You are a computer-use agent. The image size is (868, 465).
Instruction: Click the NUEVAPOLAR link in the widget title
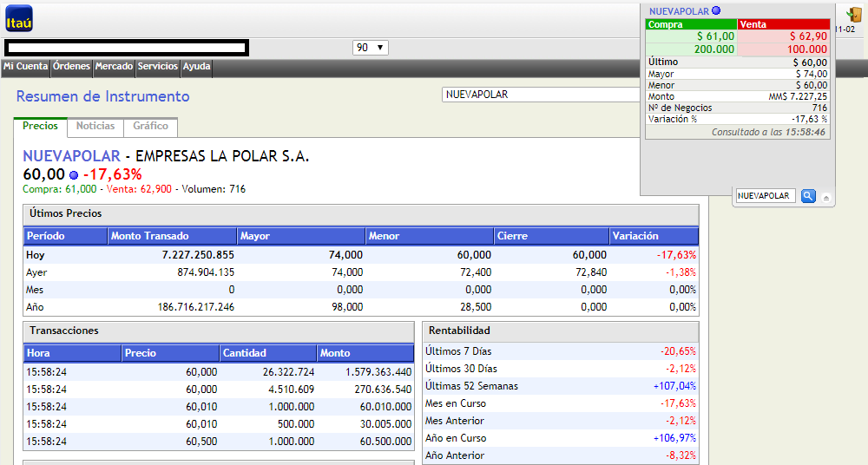point(679,11)
